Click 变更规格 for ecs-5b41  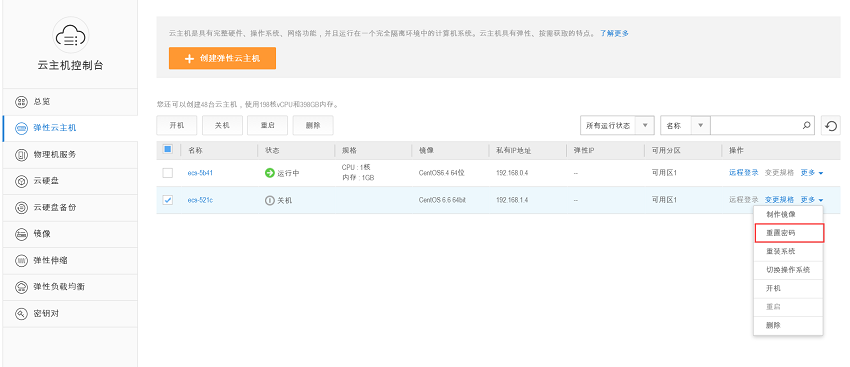tap(780, 173)
